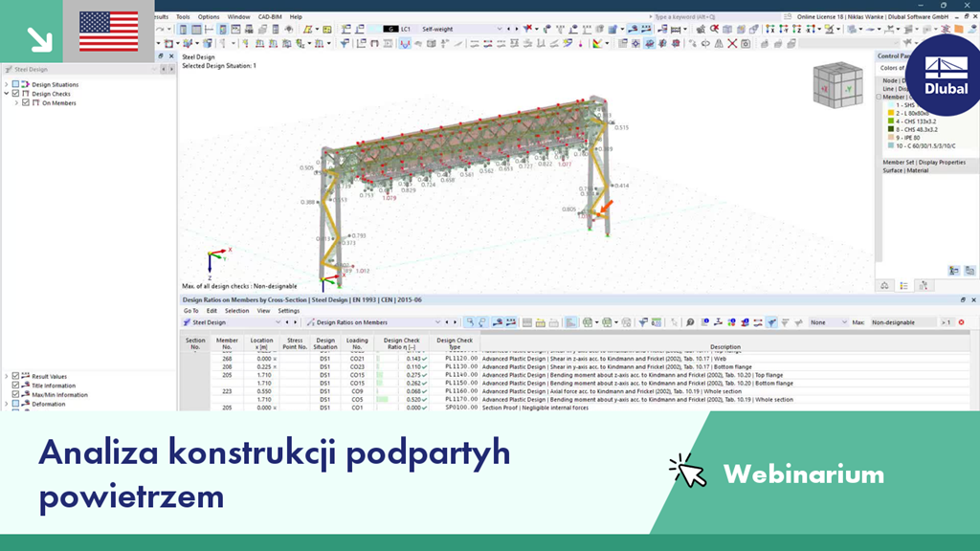The image size is (980, 551).
Task: Expand the Deformation tree node
Action: pyautogui.click(x=7, y=404)
